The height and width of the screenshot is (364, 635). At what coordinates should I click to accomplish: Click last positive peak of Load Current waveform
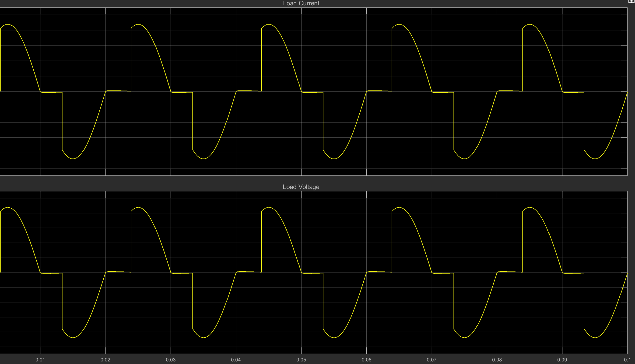530,24
